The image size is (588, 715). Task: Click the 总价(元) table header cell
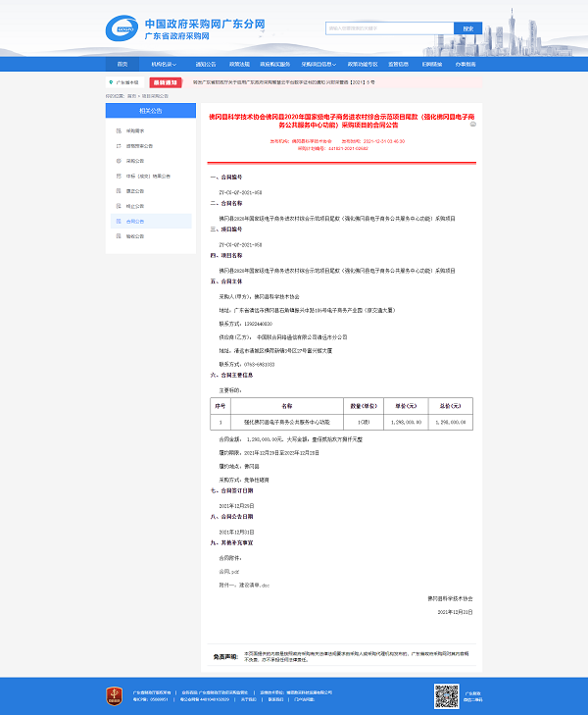[450, 406]
